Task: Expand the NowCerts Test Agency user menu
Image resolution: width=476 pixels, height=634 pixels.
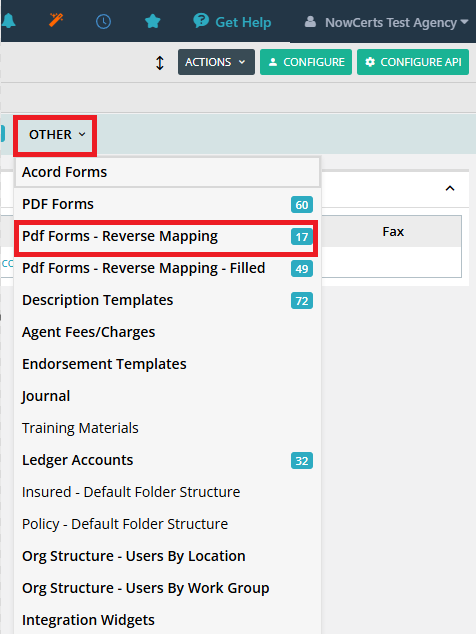Action: [x=386, y=22]
